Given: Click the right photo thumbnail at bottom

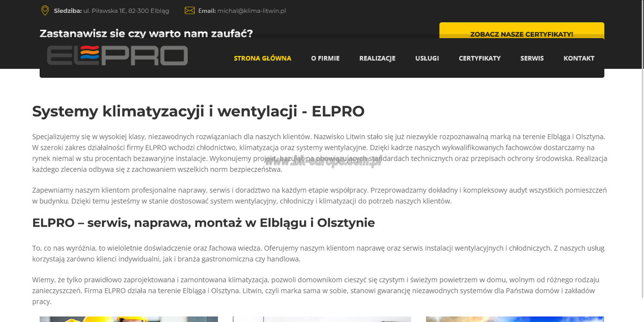Looking at the screenshot, I should pos(515,319).
